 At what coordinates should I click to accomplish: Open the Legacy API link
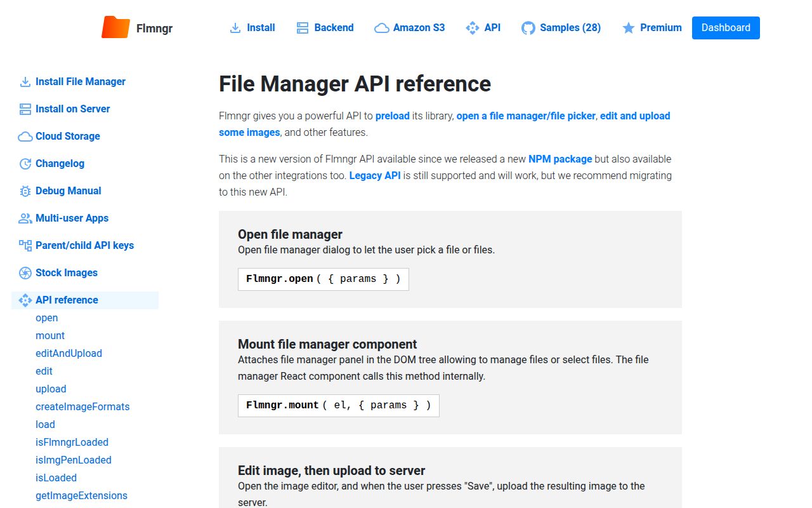(x=375, y=175)
